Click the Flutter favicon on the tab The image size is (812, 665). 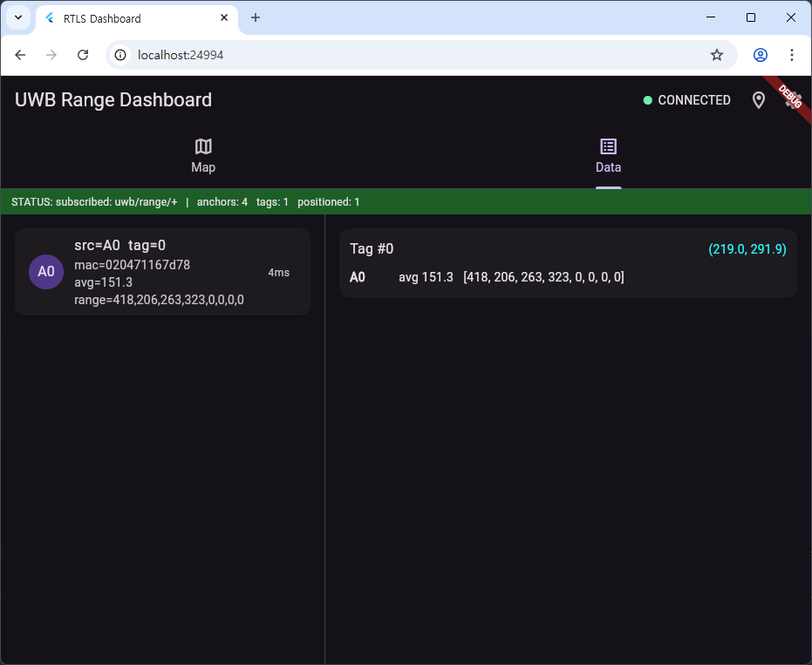50,18
